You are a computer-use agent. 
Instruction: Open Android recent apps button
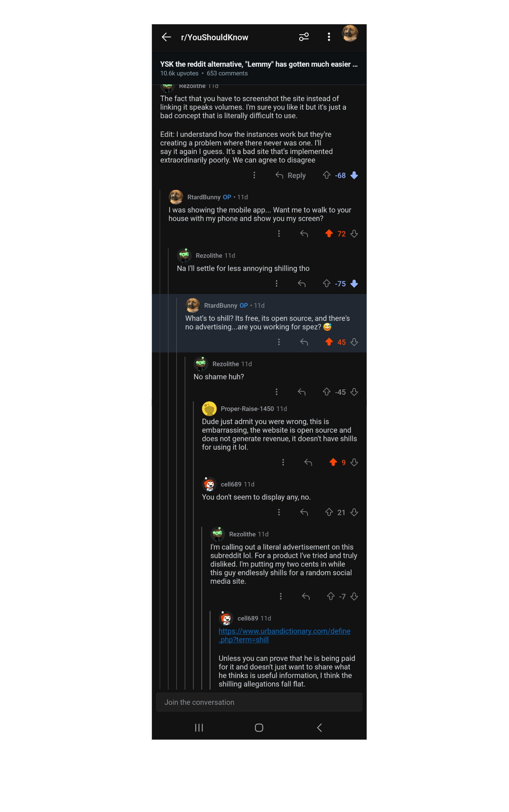[199, 728]
